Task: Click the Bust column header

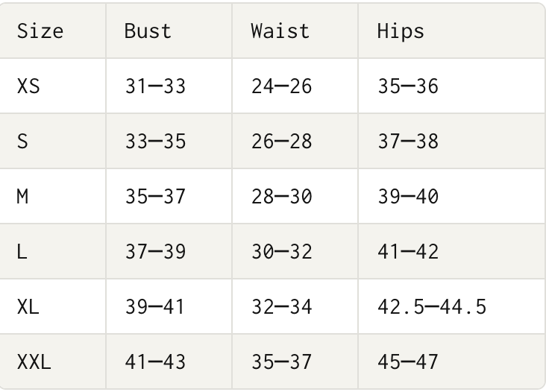Action: tap(148, 31)
